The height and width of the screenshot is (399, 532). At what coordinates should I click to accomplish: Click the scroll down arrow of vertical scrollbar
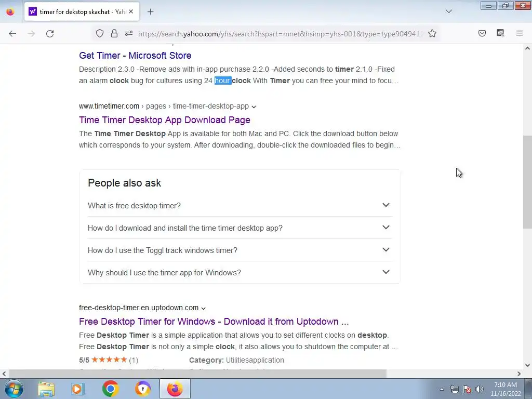[x=527, y=365]
